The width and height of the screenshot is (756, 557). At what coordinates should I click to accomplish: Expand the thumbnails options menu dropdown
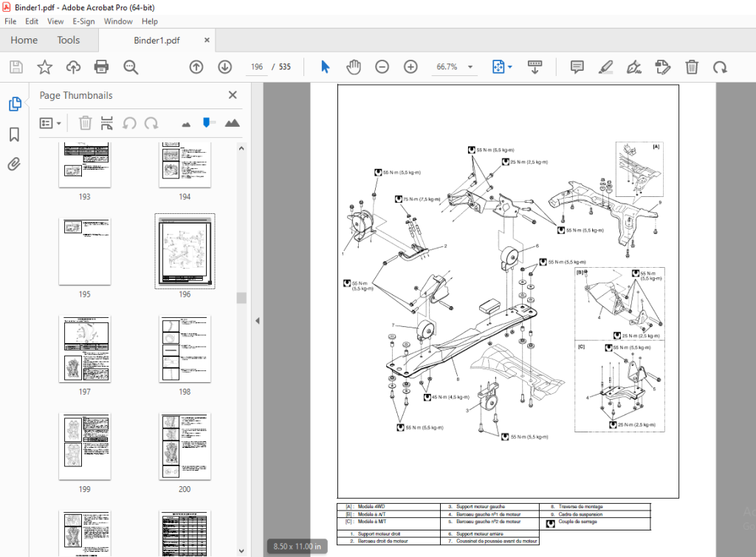(50, 123)
